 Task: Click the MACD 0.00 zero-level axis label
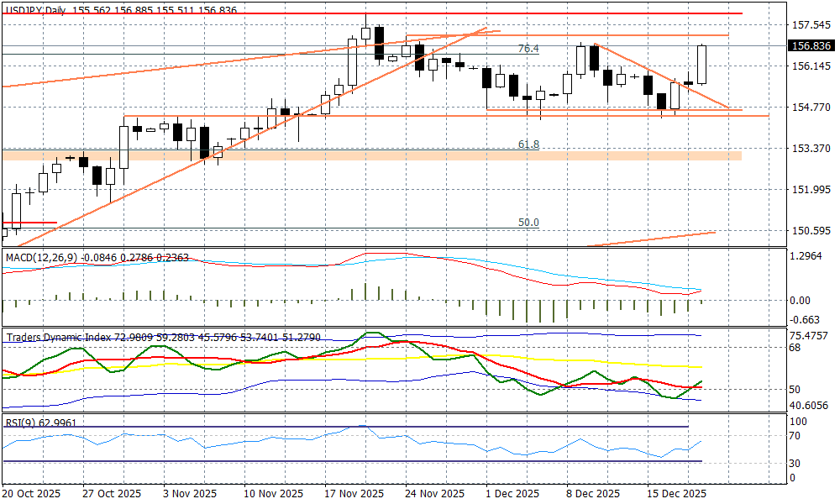coord(801,300)
